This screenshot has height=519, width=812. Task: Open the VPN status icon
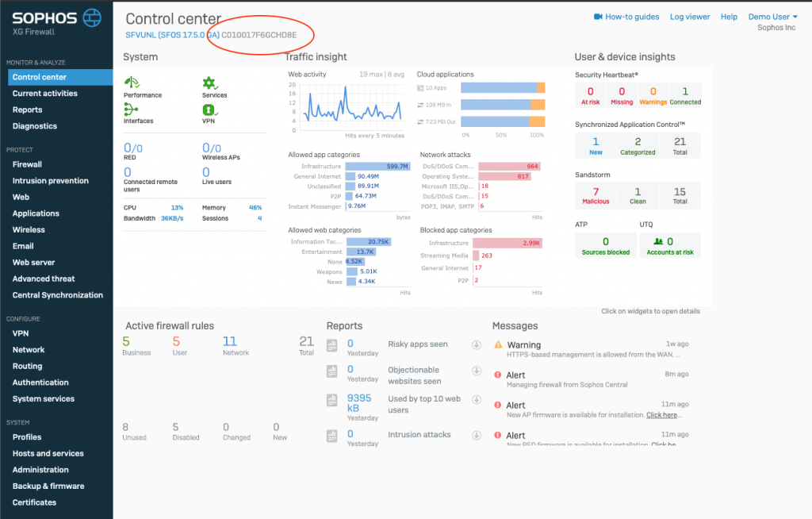[x=209, y=110]
